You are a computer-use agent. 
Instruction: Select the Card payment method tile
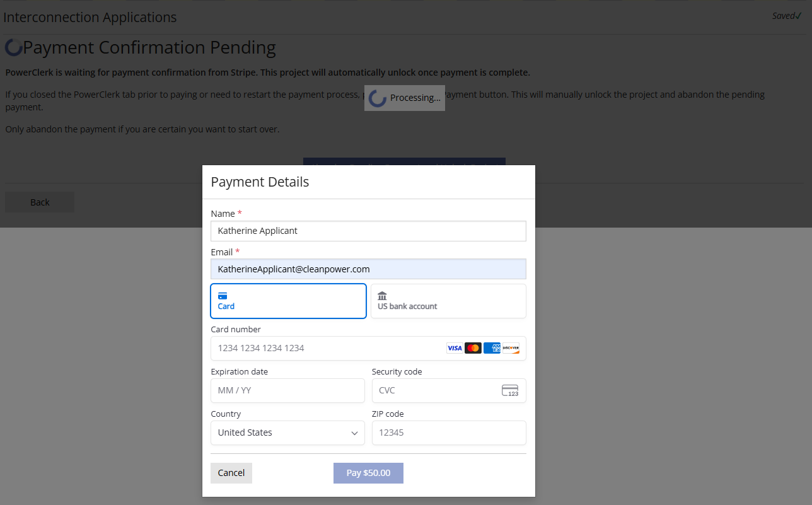tap(288, 301)
